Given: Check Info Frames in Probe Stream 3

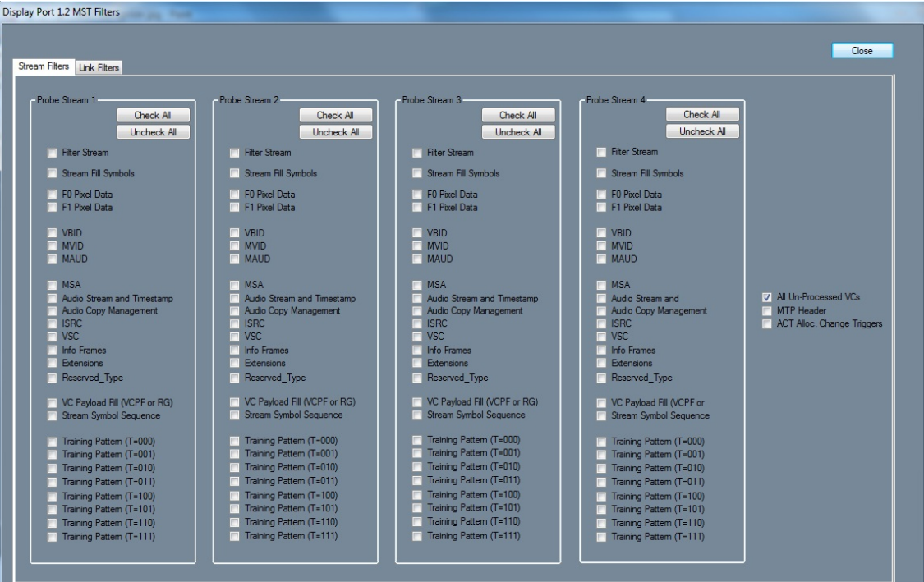Looking at the screenshot, I should coord(417,350).
